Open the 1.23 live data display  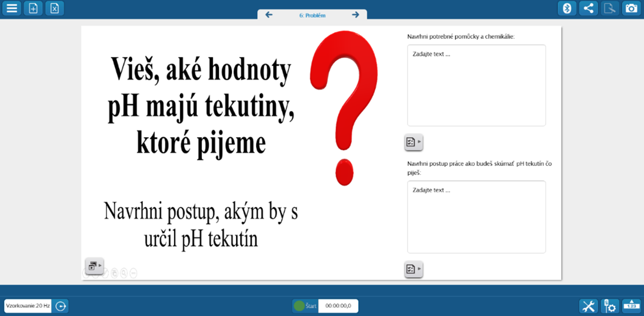(631, 306)
